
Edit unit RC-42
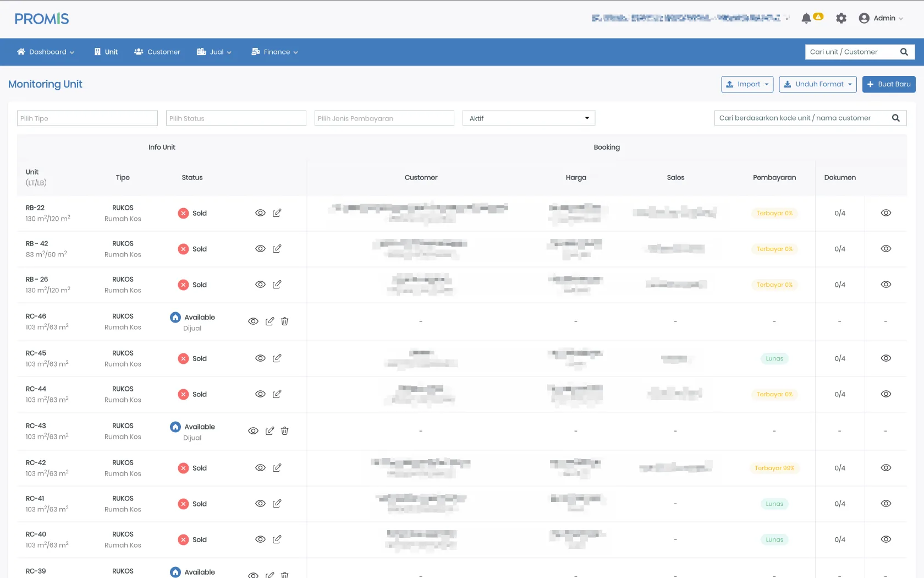point(277,468)
